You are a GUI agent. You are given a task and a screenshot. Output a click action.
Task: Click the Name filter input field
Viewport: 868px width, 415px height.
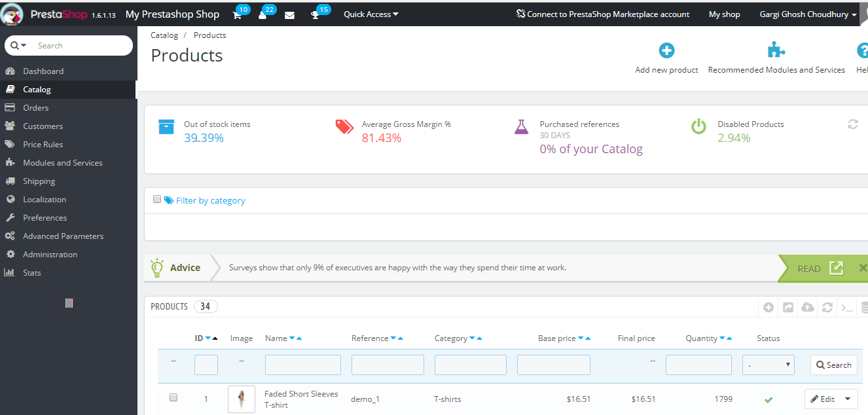303,365
